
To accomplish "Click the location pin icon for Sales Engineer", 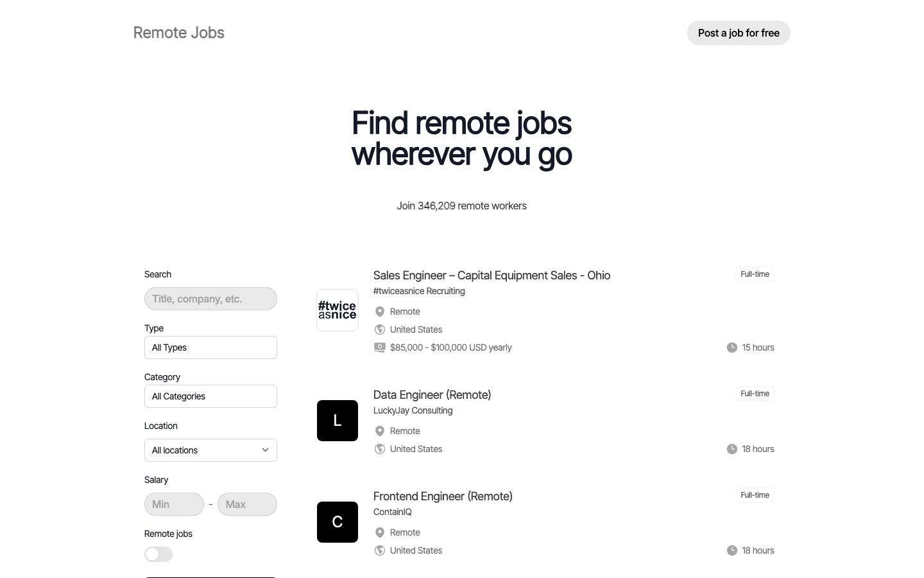I will coord(379,311).
